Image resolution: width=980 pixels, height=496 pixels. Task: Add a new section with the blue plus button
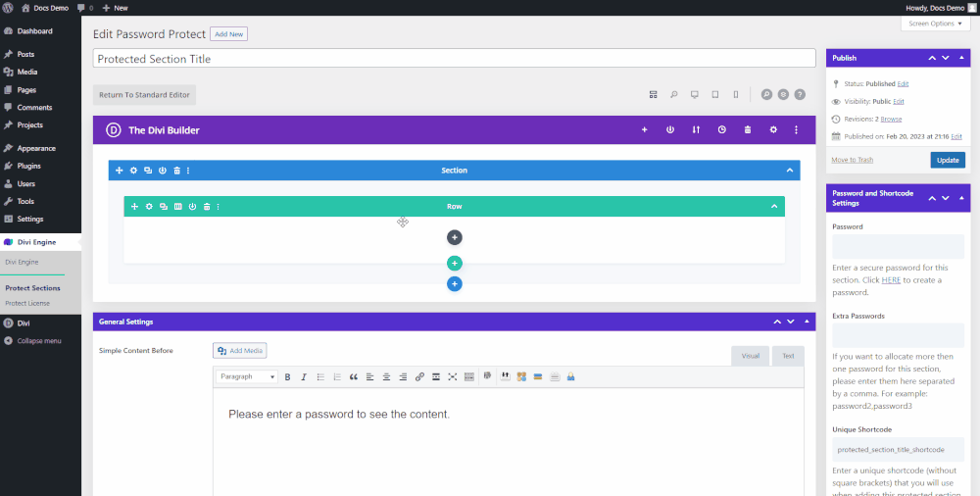click(x=454, y=283)
